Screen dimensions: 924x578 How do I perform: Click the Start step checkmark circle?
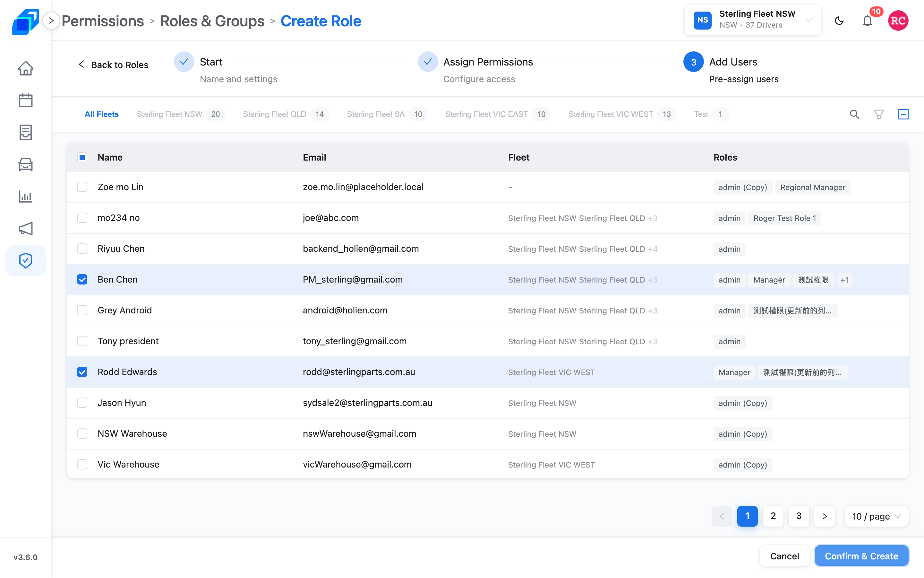pos(184,62)
